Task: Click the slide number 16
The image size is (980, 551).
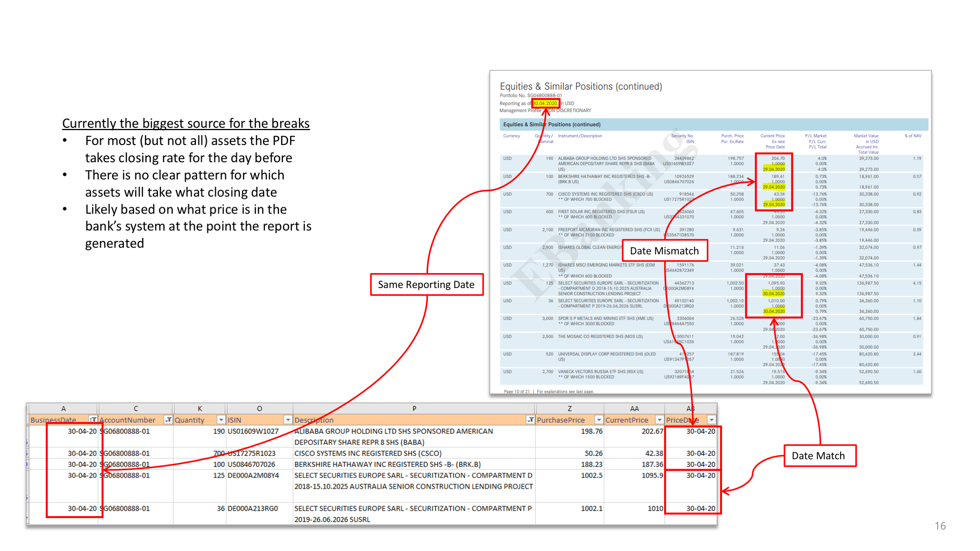Action: [x=940, y=526]
